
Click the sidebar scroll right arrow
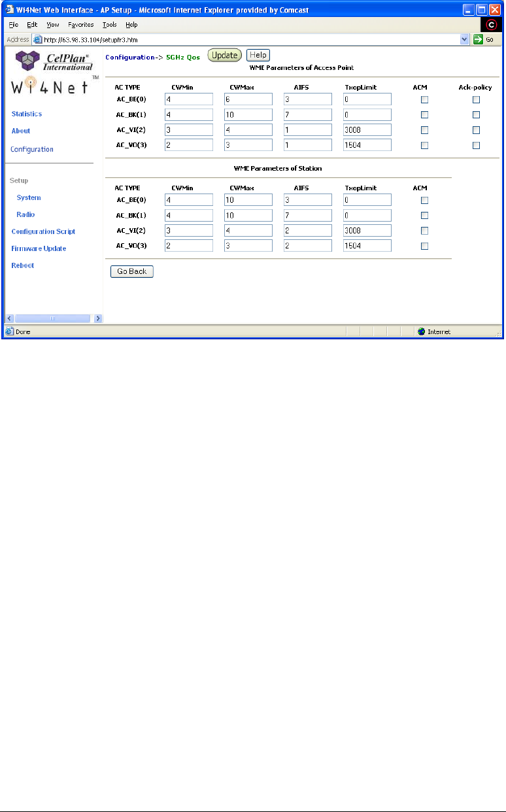point(98,318)
